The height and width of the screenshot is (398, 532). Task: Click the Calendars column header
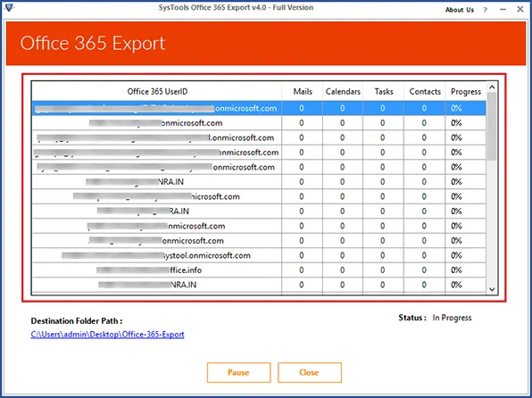[343, 92]
